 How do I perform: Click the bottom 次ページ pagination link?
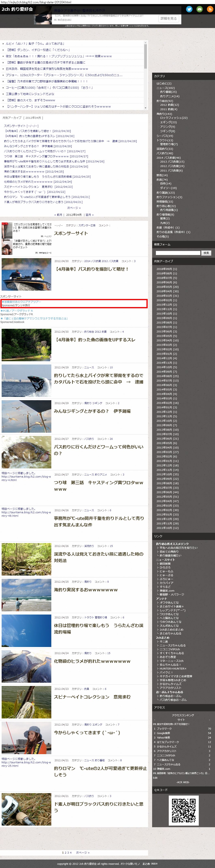tap(83, 853)
